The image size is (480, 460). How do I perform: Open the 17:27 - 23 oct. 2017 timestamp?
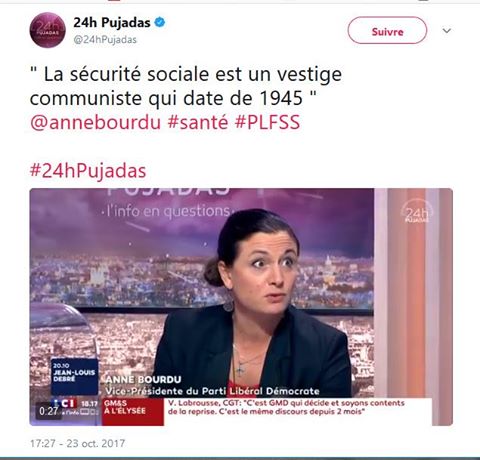pos(77,443)
